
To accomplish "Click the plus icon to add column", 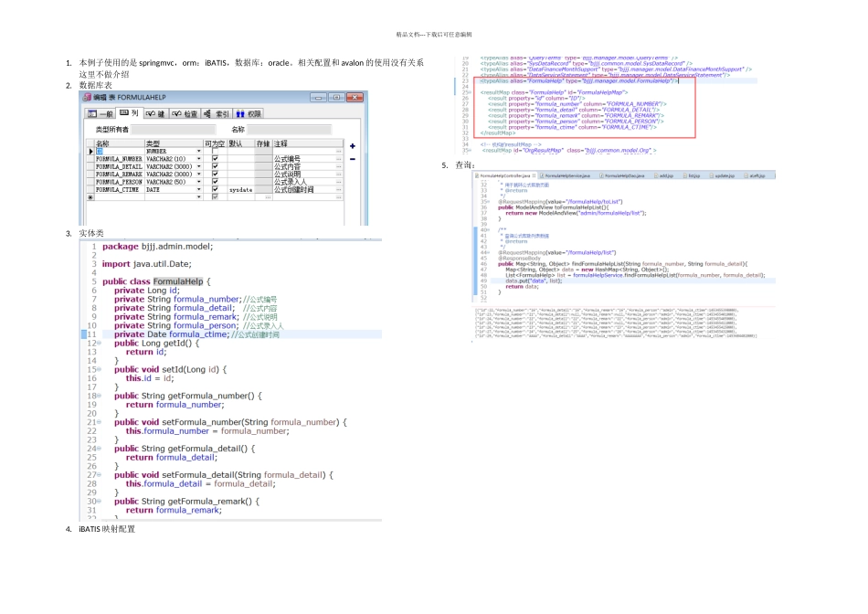I will click(352, 146).
